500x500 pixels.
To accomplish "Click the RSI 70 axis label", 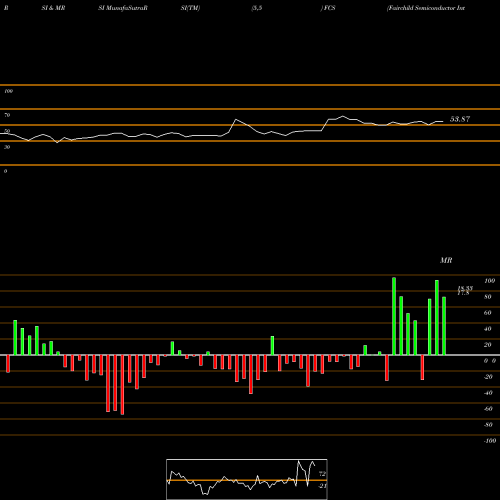I will point(7,115).
